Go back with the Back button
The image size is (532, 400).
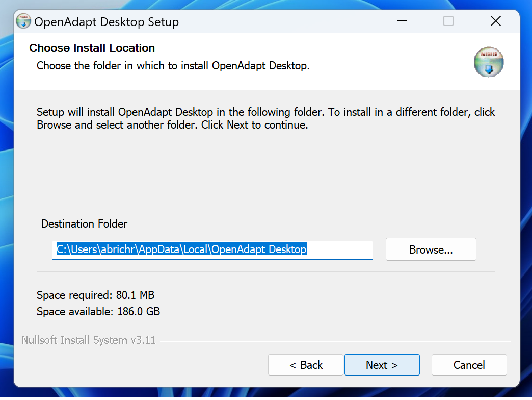pos(306,365)
